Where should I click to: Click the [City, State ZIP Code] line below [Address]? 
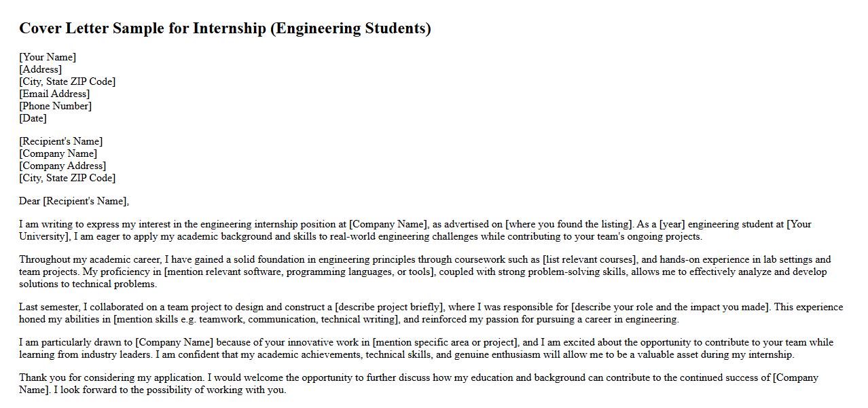point(67,81)
